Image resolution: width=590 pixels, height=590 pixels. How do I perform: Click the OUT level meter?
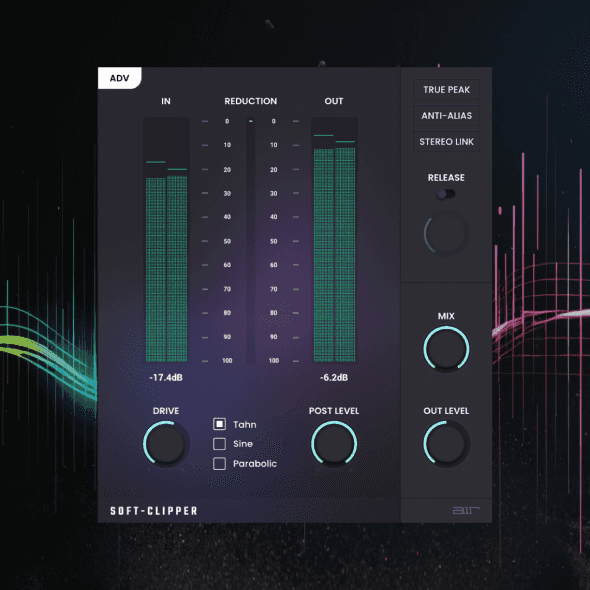click(x=334, y=240)
